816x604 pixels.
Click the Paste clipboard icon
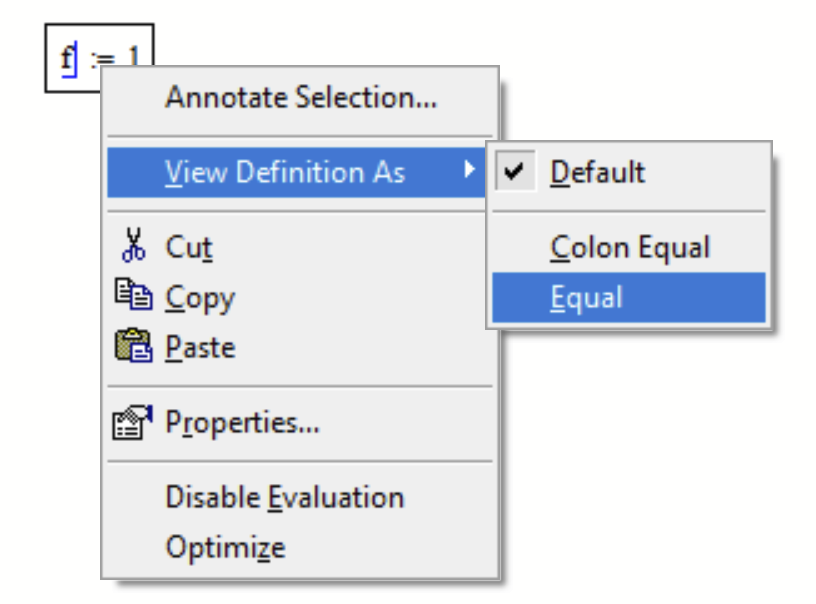coord(131,347)
